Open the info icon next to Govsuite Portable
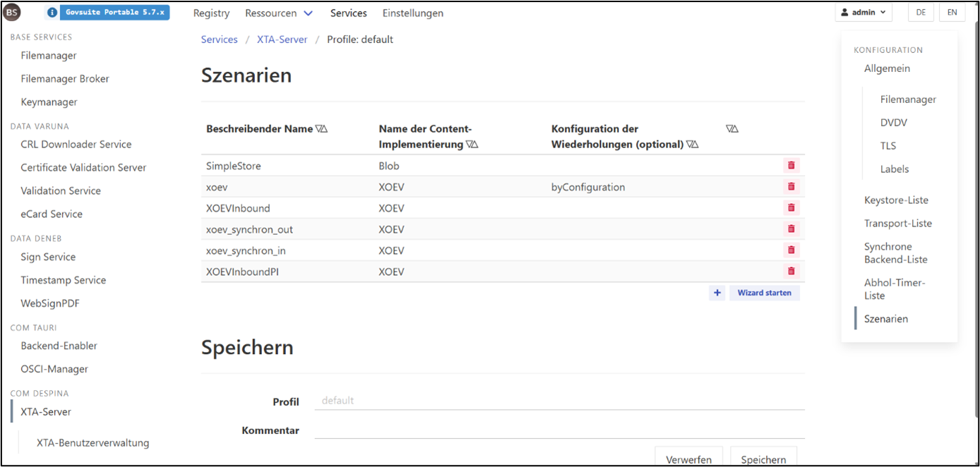 pyautogui.click(x=54, y=12)
